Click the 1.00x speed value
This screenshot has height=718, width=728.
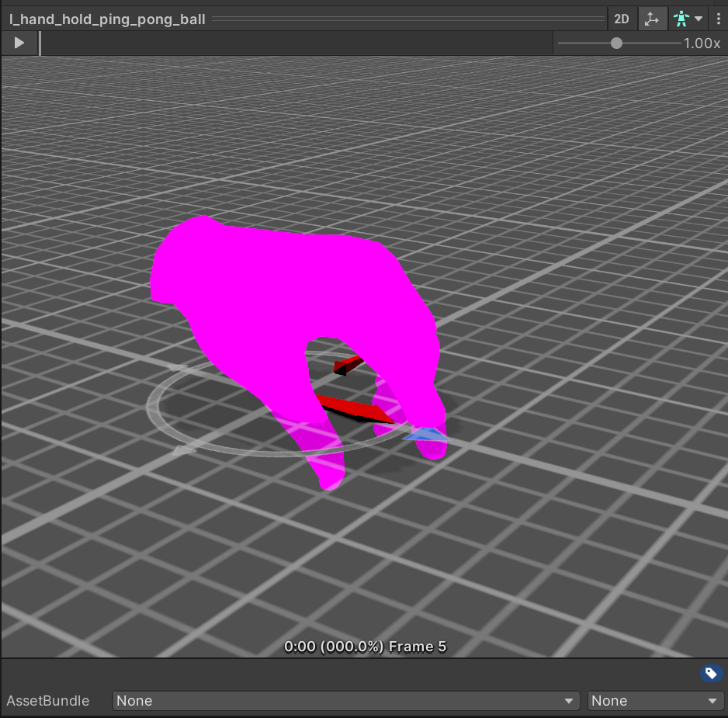pos(701,43)
